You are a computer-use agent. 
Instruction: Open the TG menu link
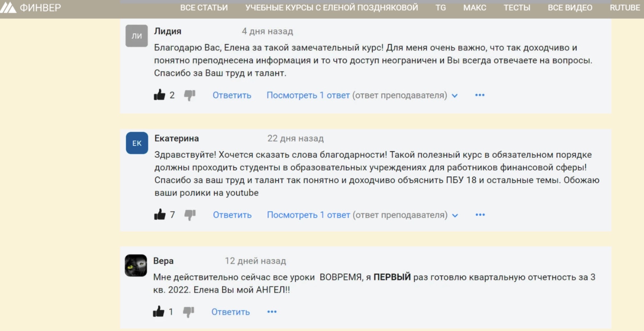point(441,8)
